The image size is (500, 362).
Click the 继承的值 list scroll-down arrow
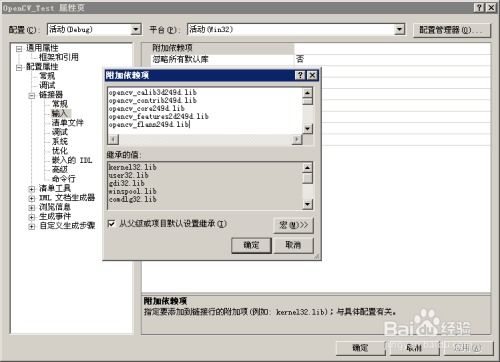pos(307,204)
